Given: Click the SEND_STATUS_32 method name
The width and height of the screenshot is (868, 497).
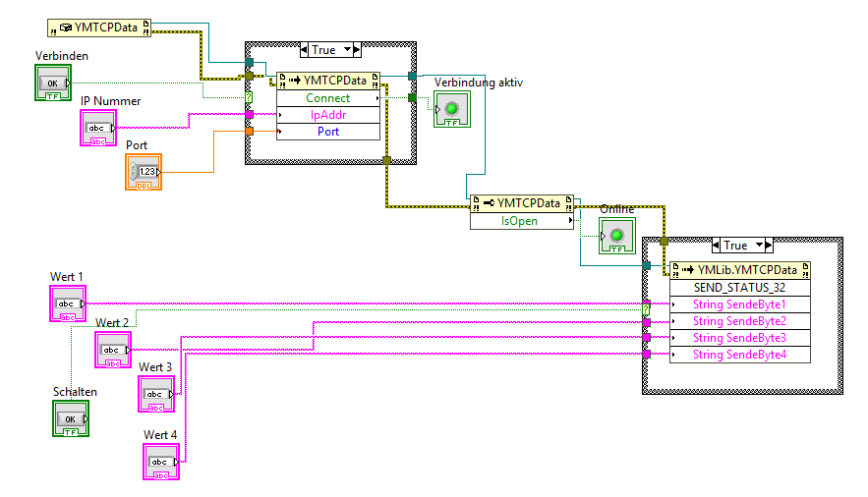Looking at the screenshot, I should 739,288.
